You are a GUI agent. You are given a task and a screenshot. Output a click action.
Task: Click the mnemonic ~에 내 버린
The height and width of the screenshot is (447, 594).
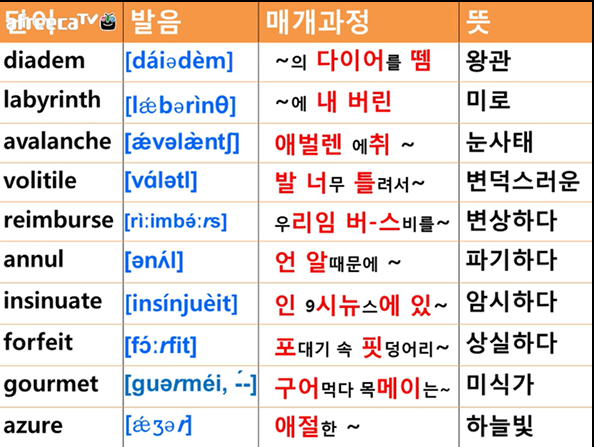pos(333,102)
